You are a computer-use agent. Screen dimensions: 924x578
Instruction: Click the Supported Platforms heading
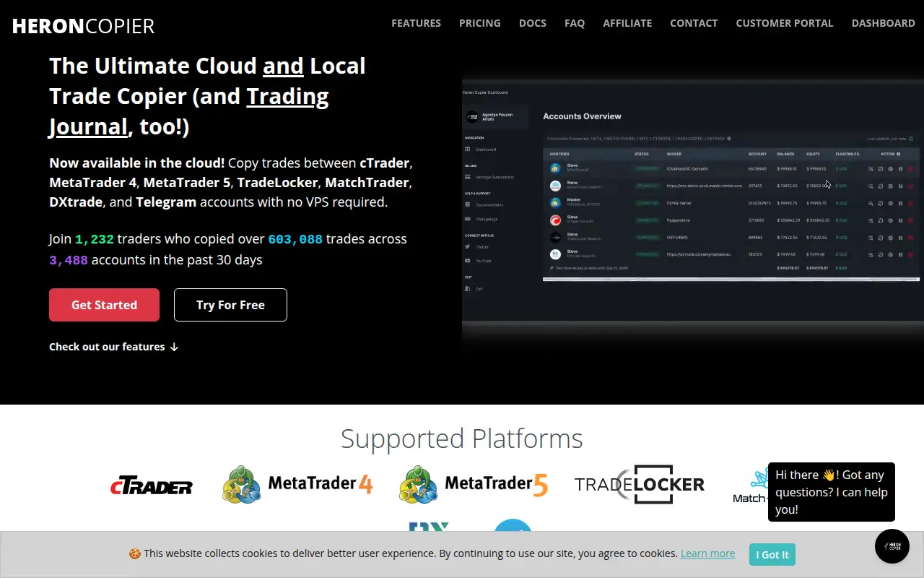click(x=462, y=439)
